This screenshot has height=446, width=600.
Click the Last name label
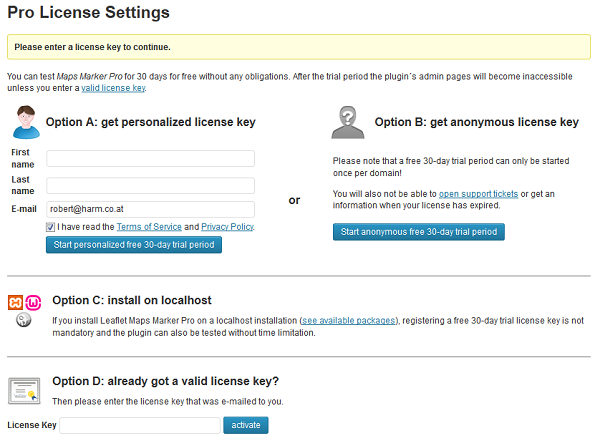pos(23,185)
